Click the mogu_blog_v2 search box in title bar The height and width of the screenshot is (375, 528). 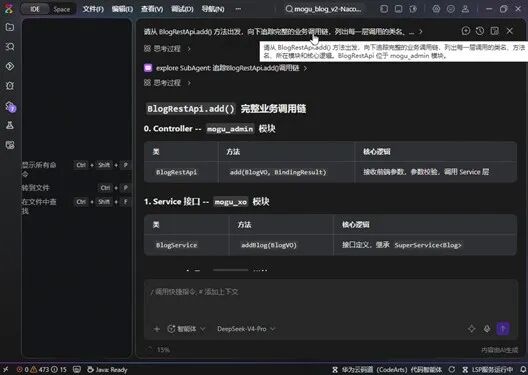tap(323, 9)
